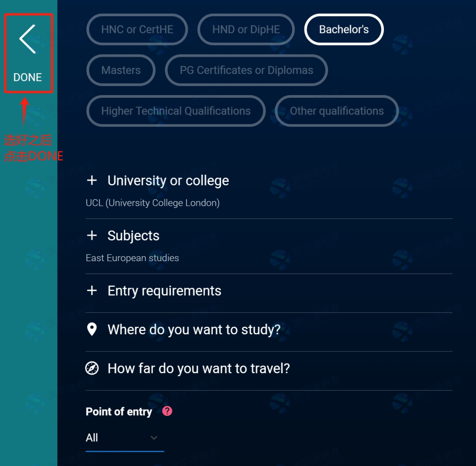
Task: Click the plus icon next to Subjects
Action: [92, 235]
